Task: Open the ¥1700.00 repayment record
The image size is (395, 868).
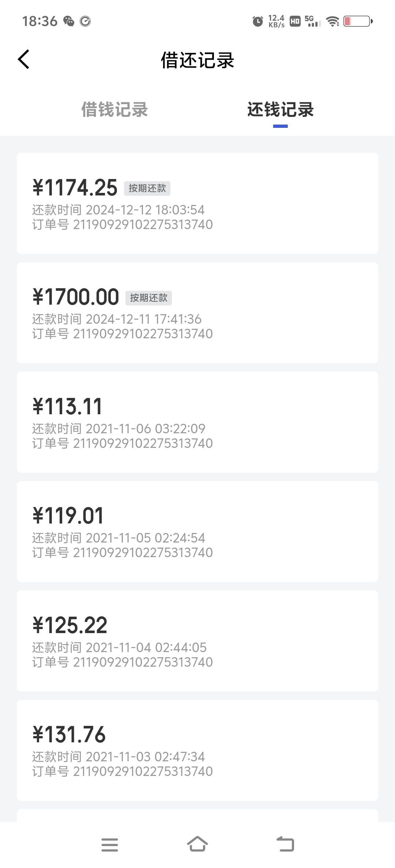Action: point(197,313)
